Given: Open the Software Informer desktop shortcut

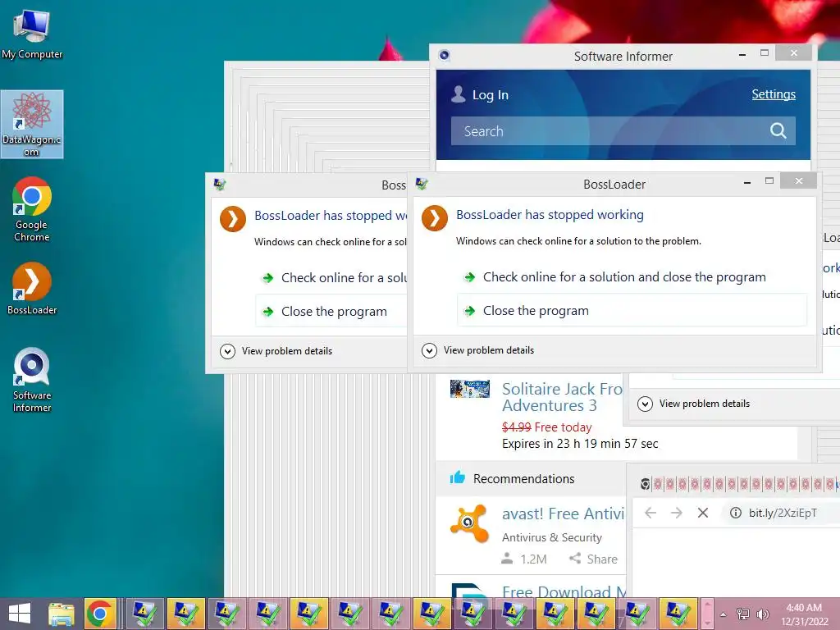Looking at the screenshot, I should click(32, 379).
